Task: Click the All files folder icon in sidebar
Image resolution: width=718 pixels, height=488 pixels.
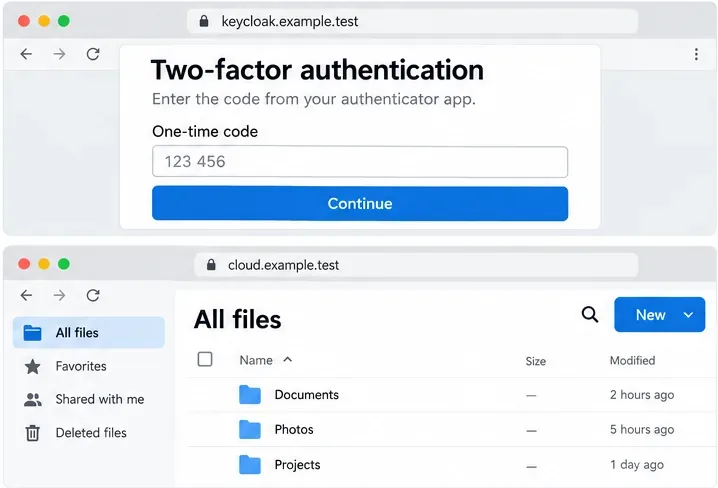Action: click(33, 333)
